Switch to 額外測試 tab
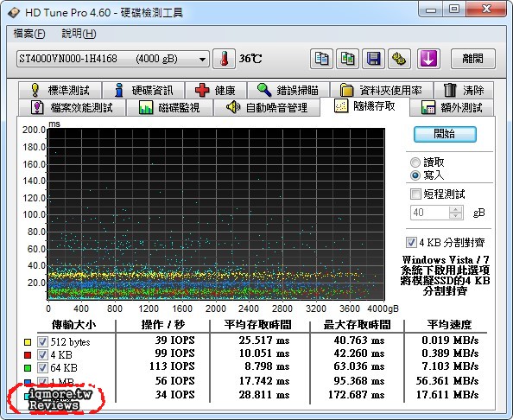 pos(452,107)
